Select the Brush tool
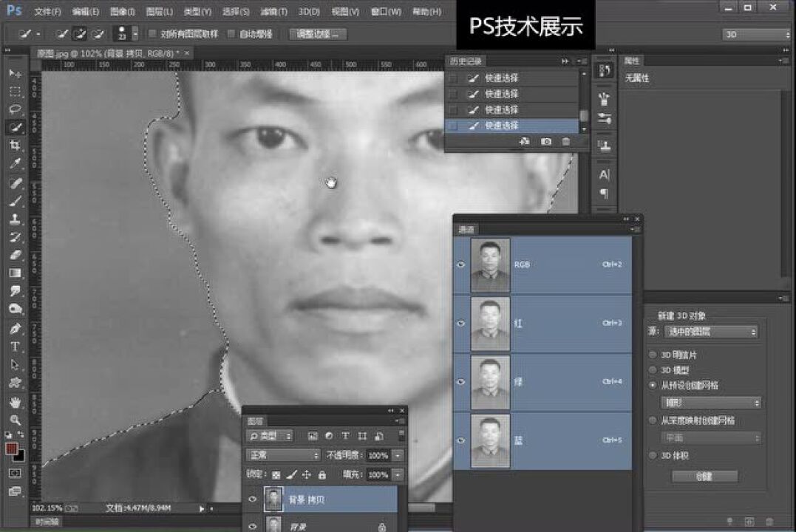 click(x=16, y=201)
